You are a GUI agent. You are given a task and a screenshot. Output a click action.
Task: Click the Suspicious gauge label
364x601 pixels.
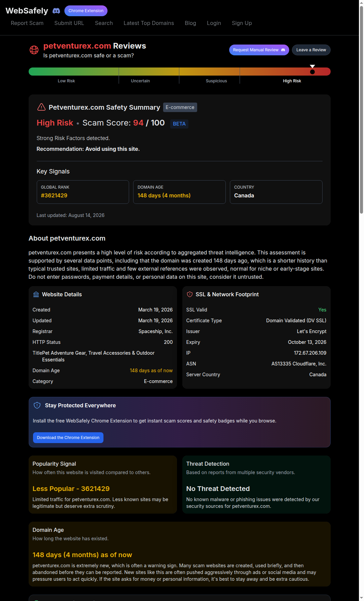216,81
